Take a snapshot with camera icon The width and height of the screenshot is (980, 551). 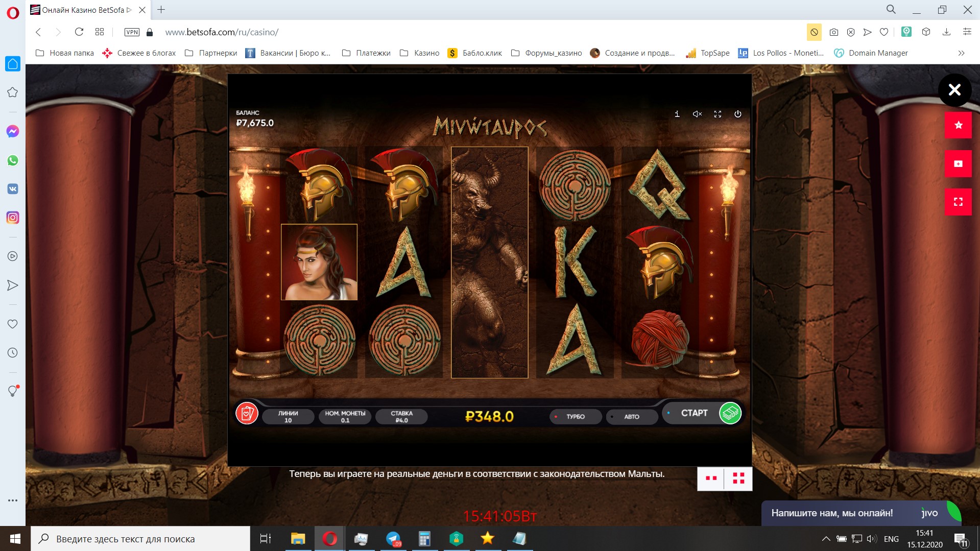pos(834,32)
